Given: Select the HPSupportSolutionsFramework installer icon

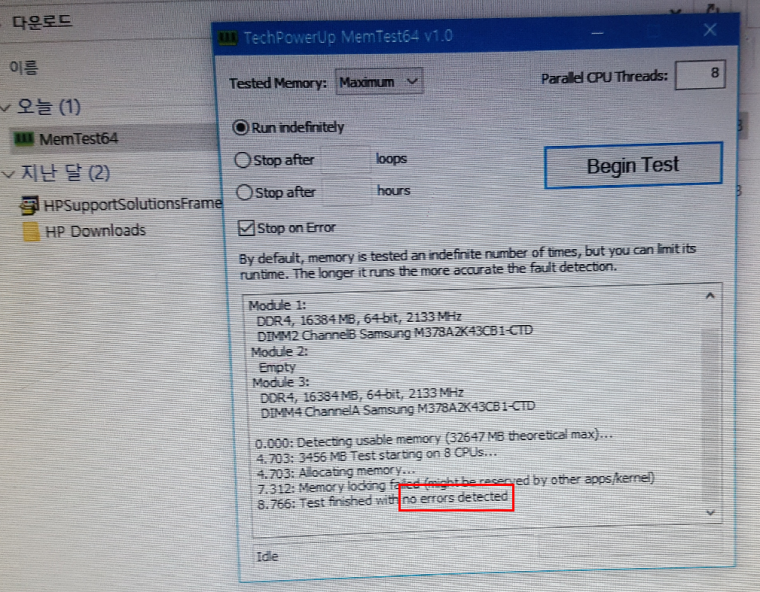Looking at the screenshot, I should click(x=29, y=206).
